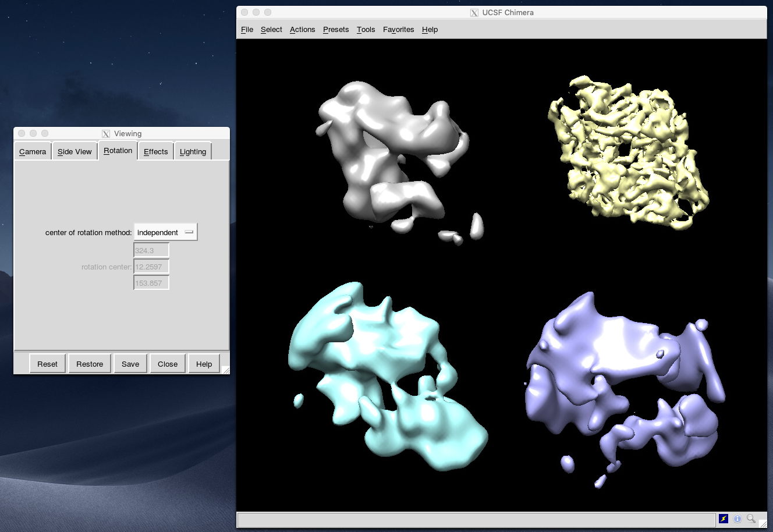773x532 pixels.
Task: Close the Viewing window with title-bar button
Action: 22,133
